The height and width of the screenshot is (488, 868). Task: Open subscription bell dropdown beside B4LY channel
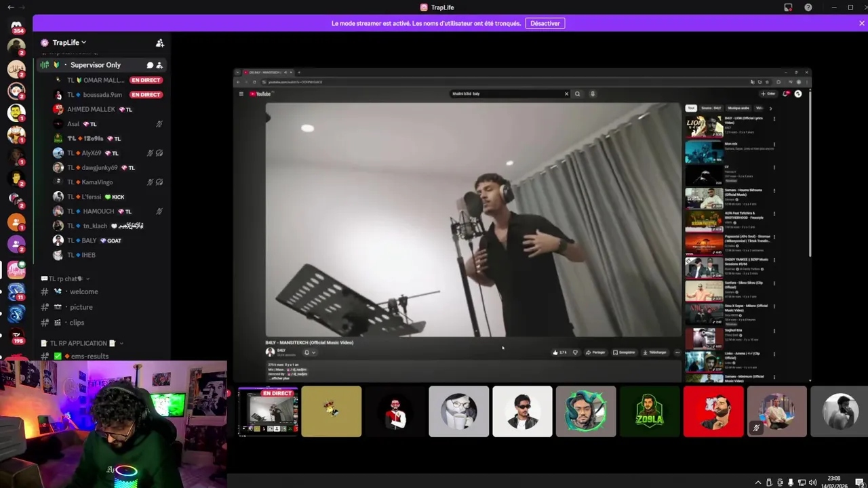(x=309, y=352)
